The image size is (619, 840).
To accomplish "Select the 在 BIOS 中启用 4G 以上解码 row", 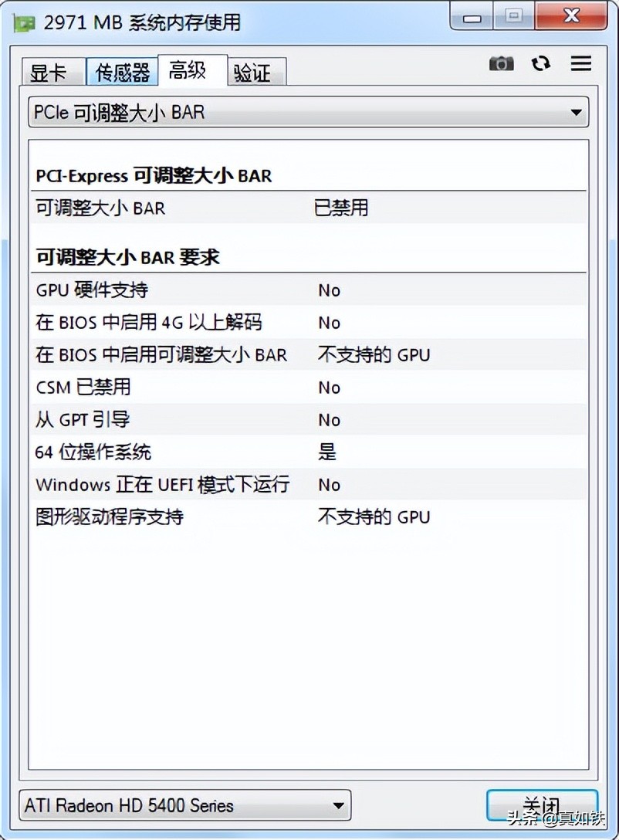I will click(308, 323).
